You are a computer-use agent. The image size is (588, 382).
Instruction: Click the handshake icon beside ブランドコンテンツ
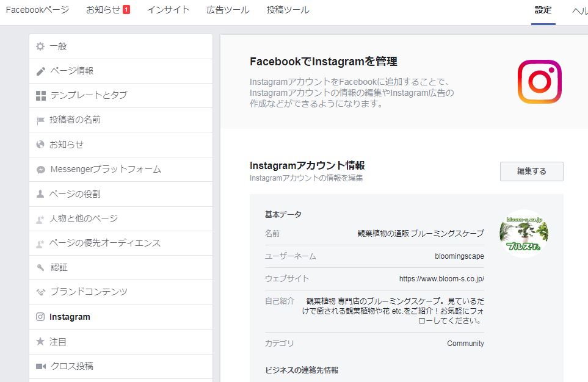click(x=40, y=292)
